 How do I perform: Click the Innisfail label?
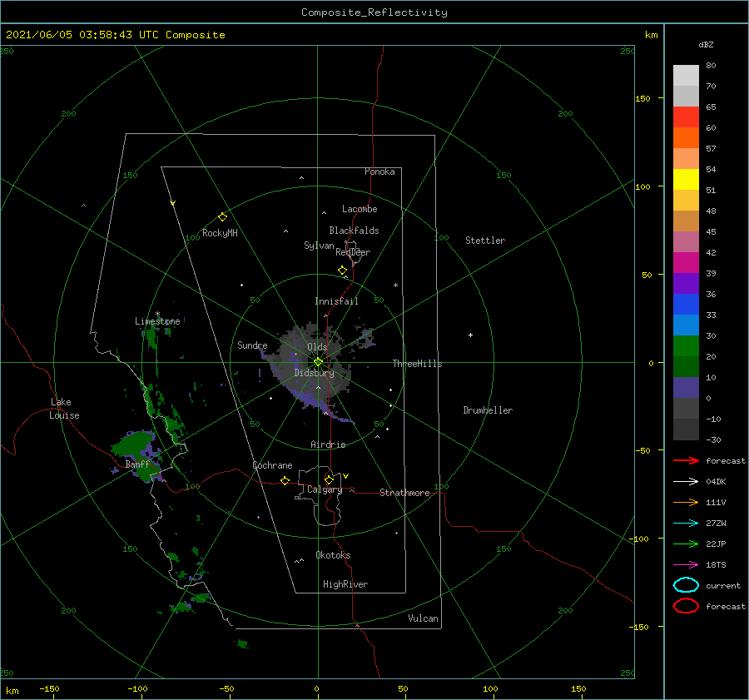pos(336,301)
